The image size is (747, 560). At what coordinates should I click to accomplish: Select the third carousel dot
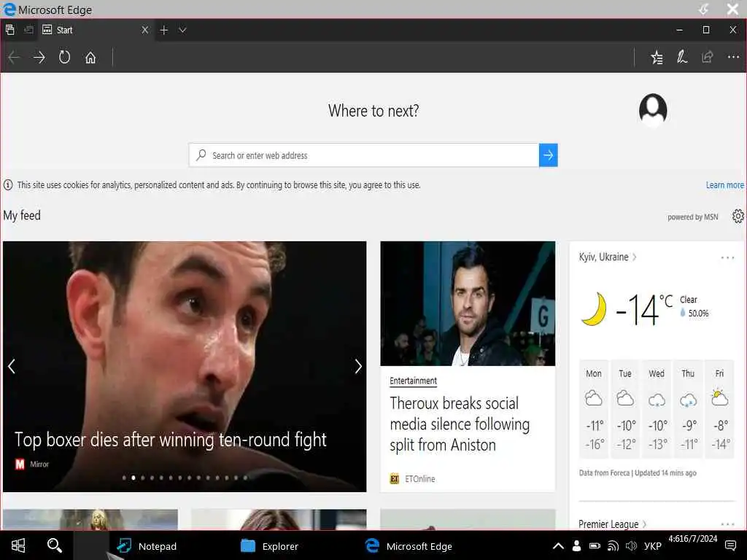(x=142, y=478)
